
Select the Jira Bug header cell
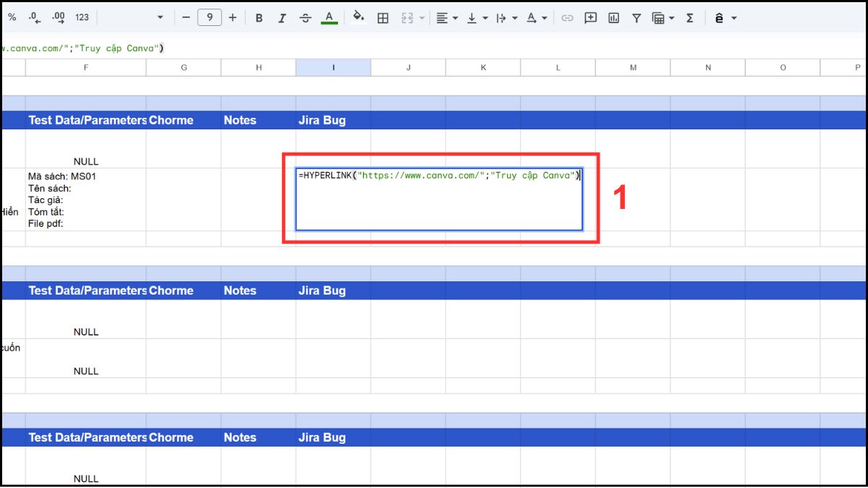pos(322,120)
